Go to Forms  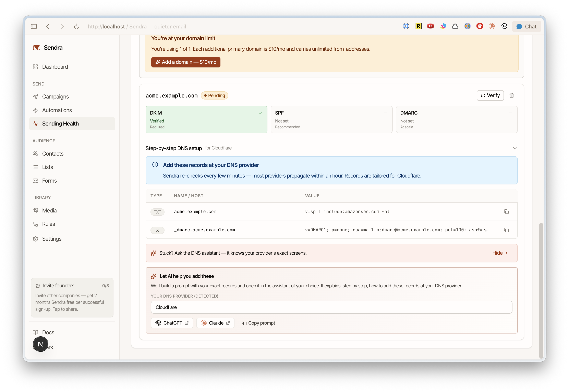point(72,181)
